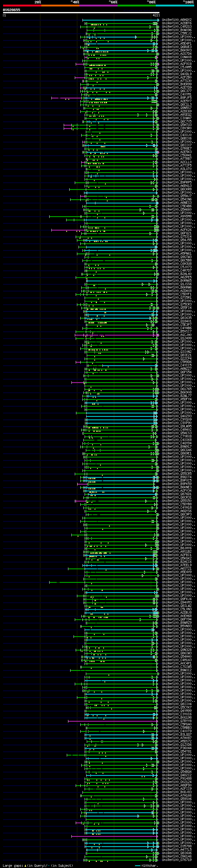Open the UniRef100_Q6FS54 hit
Image resolution: width=197 pixels, height=868 pixels.
(x=177, y=372)
